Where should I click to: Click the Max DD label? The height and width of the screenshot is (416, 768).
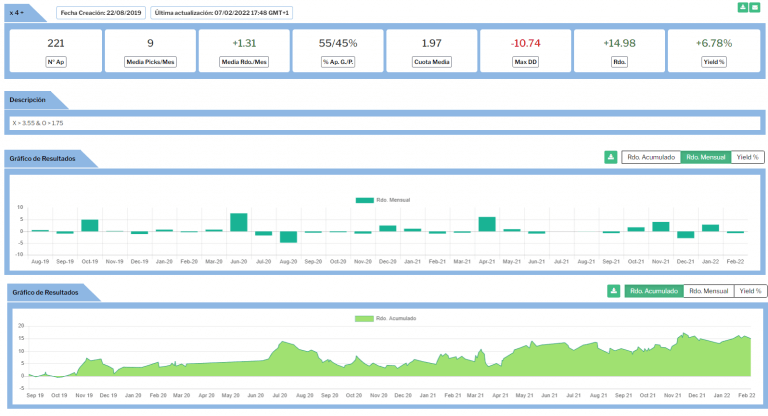click(x=526, y=62)
